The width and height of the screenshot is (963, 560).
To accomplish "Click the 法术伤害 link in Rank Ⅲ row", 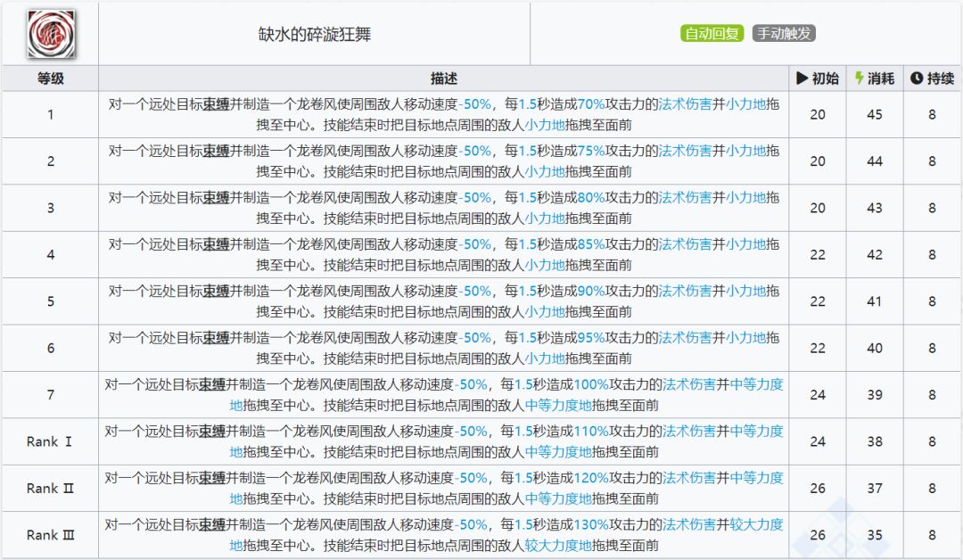I will 688,524.
